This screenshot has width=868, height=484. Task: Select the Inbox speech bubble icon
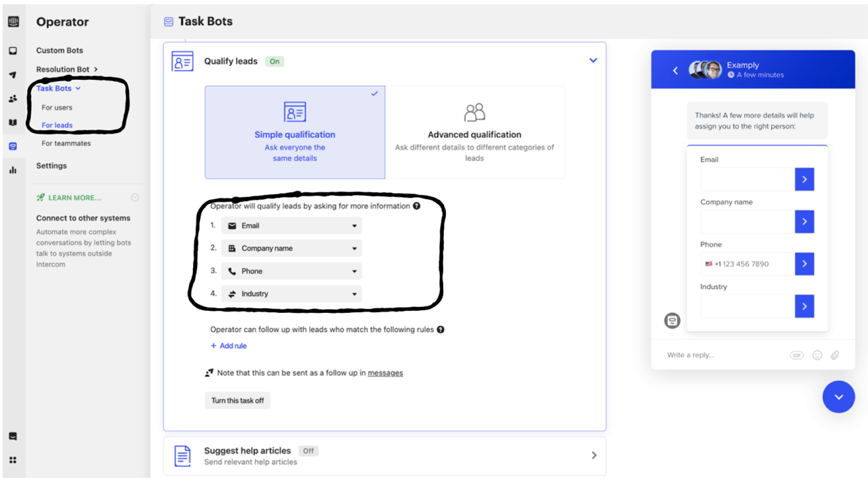tap(14, 50)
